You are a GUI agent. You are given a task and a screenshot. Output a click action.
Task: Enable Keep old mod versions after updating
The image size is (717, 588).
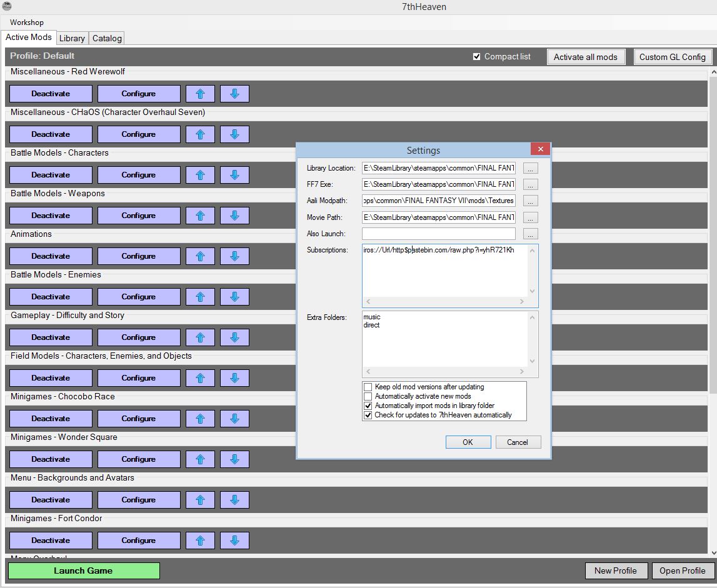point(368,387)
